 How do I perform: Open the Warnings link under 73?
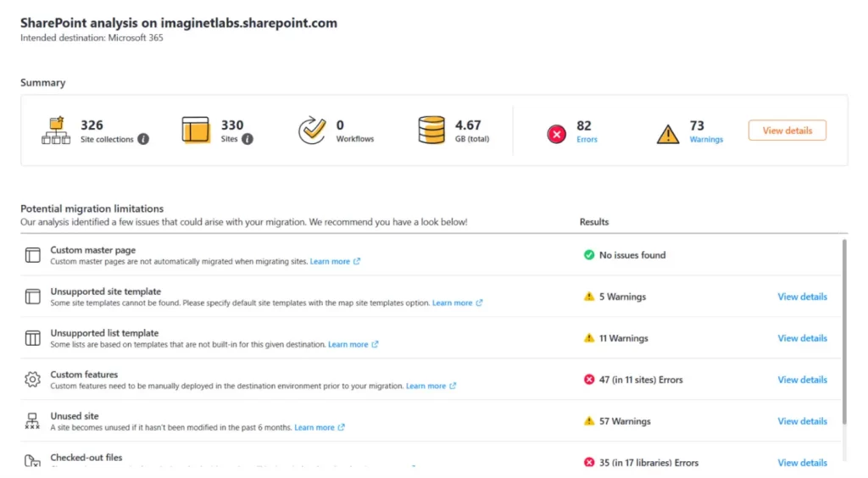(706, 139)
